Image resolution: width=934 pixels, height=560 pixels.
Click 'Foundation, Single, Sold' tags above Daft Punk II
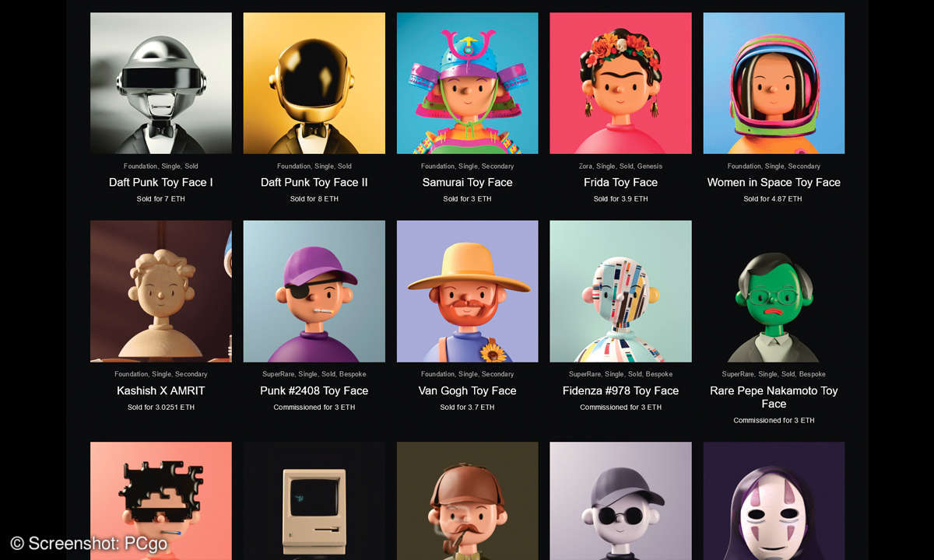314,166
